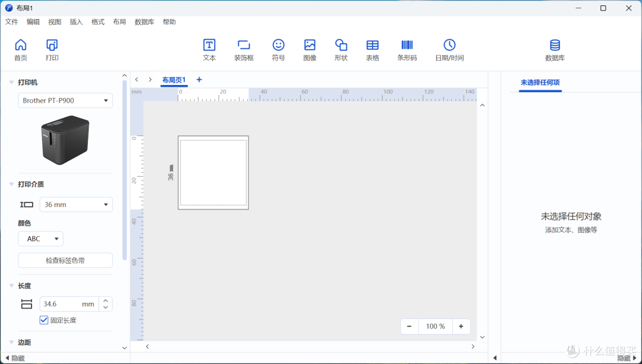Image resolution: width=642 pixels, height=364 pixels.
Task: Insert 日期/时间 date and time
Action: [x=449, y=50]
